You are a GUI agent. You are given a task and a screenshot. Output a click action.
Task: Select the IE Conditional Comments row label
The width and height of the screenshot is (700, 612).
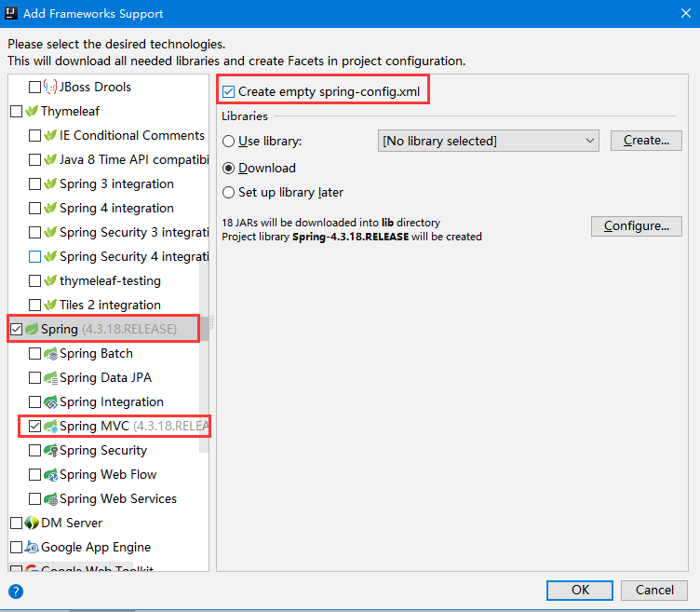132,135
